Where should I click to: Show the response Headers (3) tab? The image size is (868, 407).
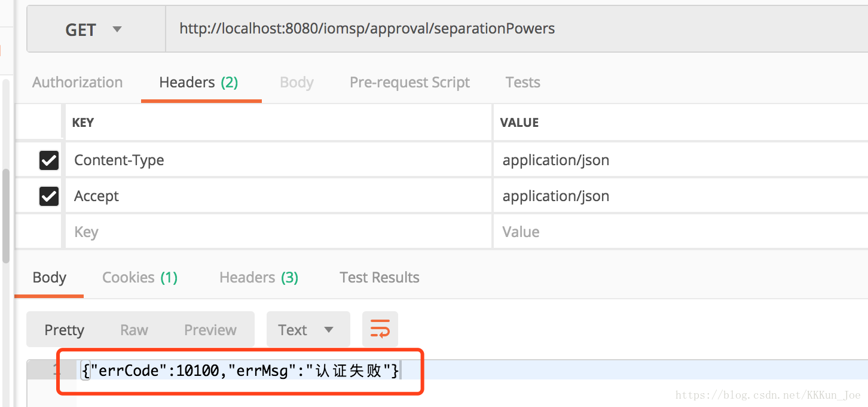coord(258,278)
